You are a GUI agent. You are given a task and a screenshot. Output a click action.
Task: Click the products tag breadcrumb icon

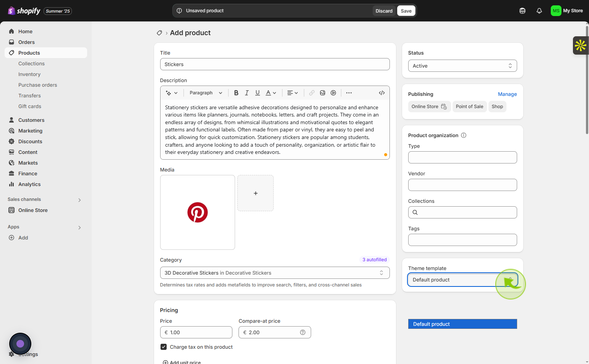[x=159, y=33]
